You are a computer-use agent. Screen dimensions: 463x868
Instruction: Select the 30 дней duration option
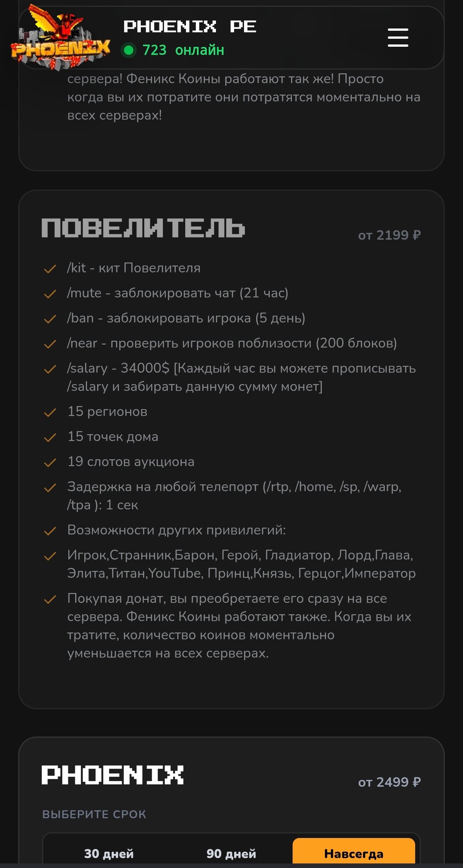(109, 854)
